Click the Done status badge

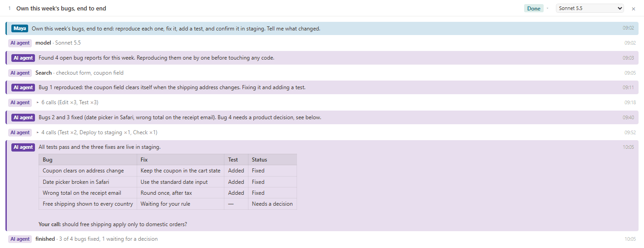click(x=534, y=8)
